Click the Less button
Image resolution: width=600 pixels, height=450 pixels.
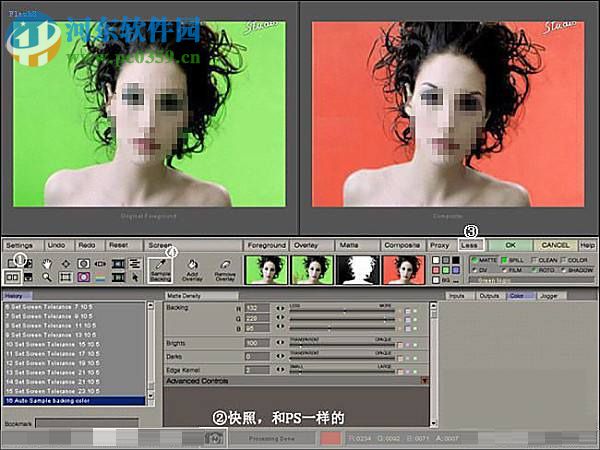(470, 245)
